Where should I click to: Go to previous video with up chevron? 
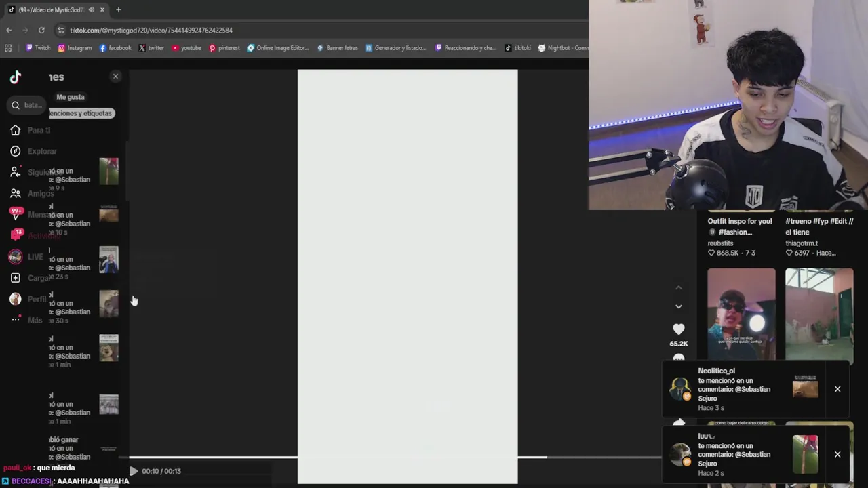(679, 288)
